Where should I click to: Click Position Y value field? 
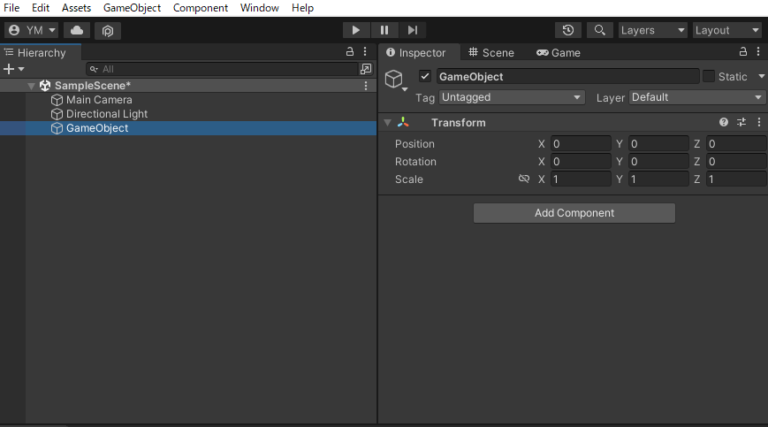coord(658,144)
